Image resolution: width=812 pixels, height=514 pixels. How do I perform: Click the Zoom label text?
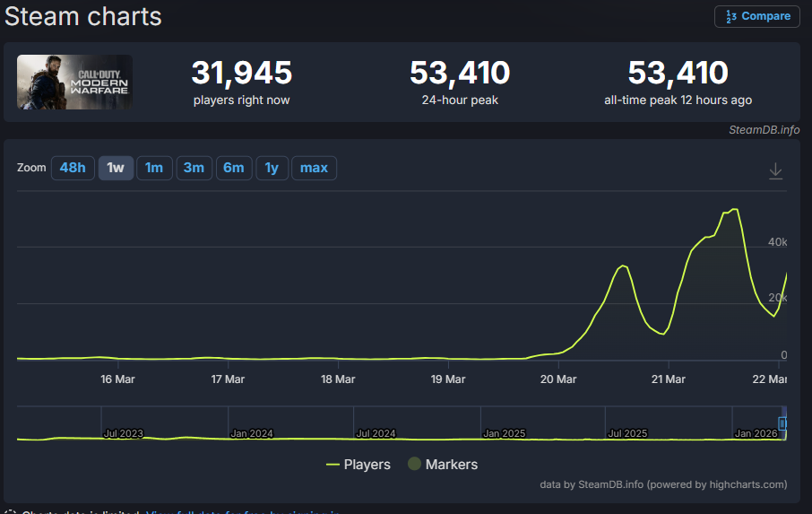[x=31, y=168]
